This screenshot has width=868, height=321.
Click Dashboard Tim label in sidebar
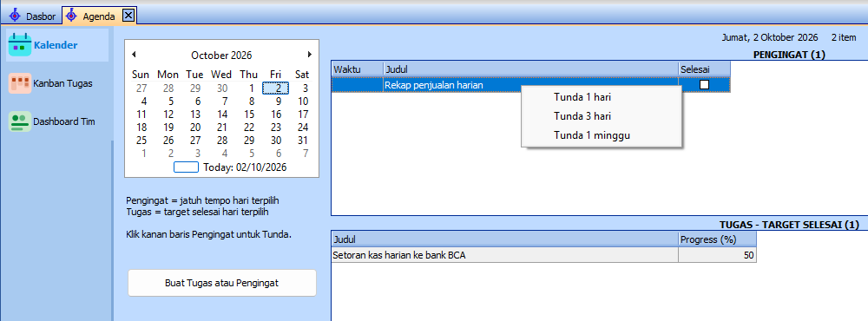(64, 121)
